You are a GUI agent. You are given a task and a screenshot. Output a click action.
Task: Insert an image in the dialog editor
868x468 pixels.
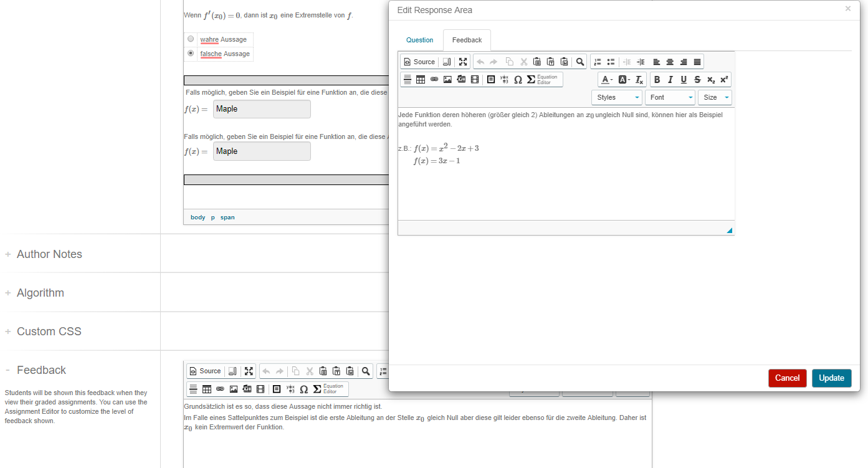pos(447,80)
